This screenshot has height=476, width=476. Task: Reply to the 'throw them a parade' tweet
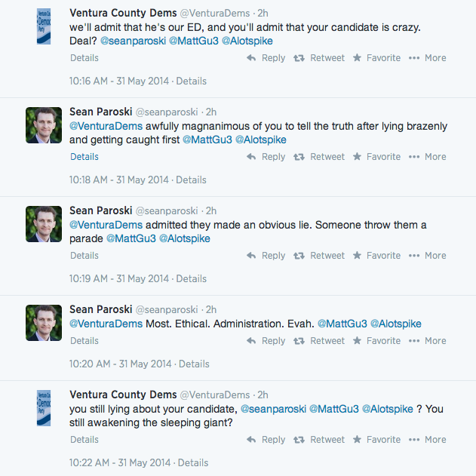[x=266, y=256]
